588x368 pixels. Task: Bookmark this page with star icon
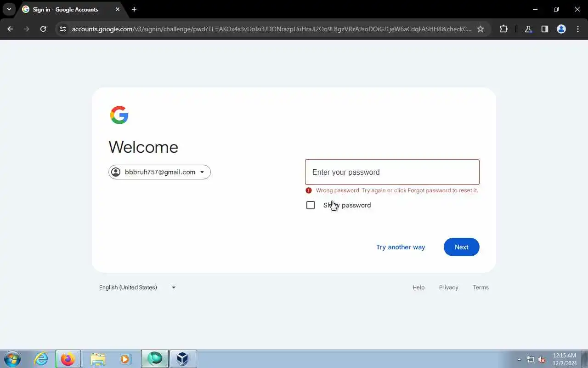click(x=481, y=29)
